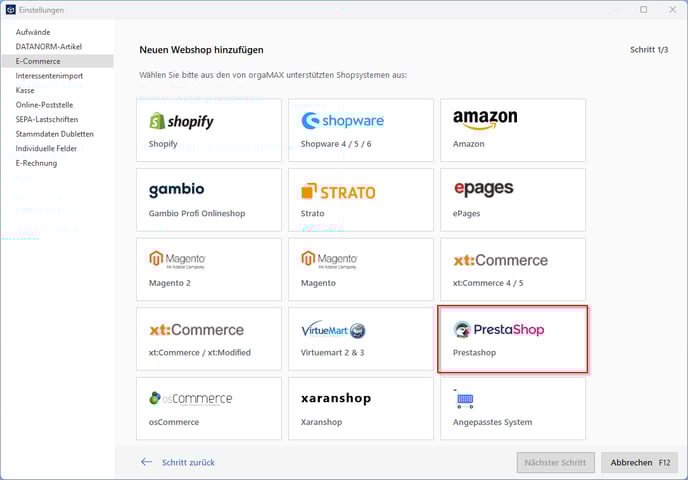
Task: Open SEPA-Lastschriften settings
Action: click(x=47, y=119)
